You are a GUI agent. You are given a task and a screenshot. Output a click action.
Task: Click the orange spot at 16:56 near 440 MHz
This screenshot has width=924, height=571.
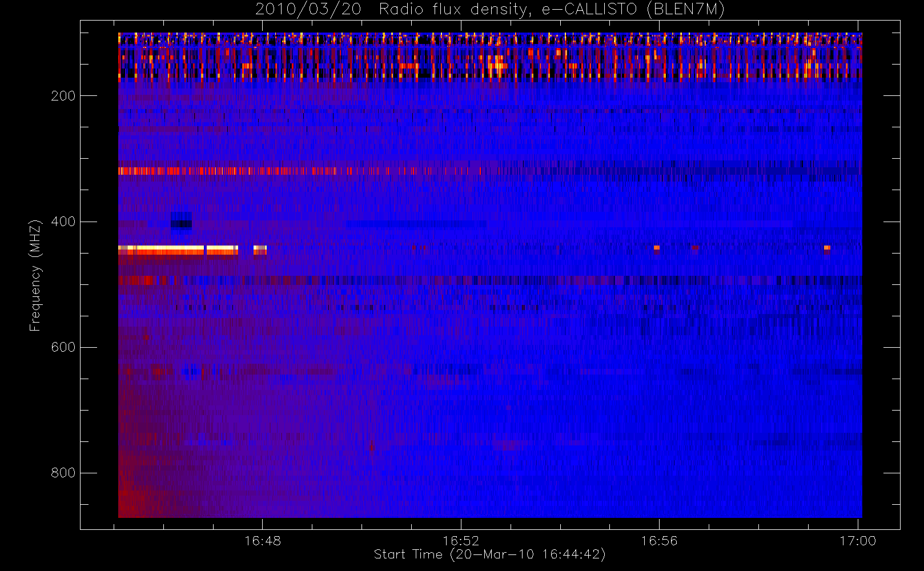point(657,248)
